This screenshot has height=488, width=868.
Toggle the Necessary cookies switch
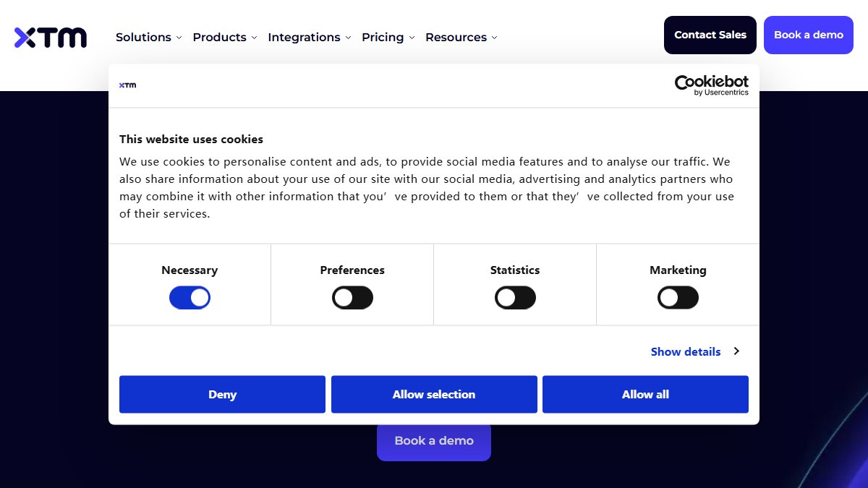pos(190,297)
